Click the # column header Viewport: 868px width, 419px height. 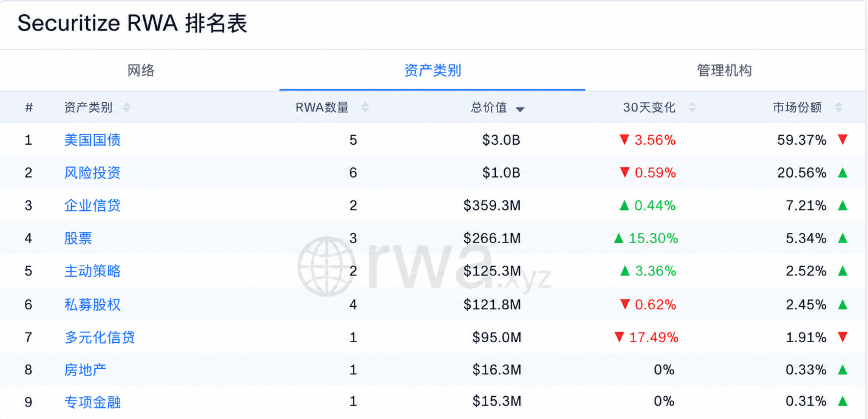click(x=29, y=108)
